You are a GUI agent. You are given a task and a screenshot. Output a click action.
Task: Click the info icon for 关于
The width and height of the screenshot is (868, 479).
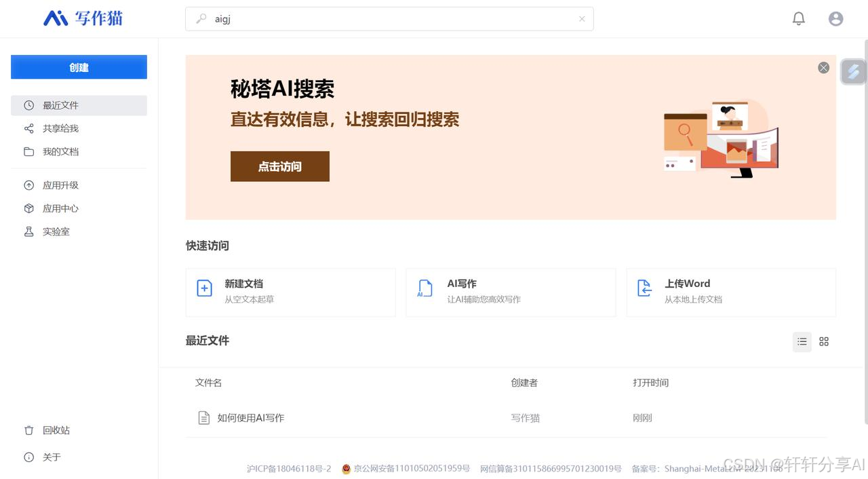[28, 457]
